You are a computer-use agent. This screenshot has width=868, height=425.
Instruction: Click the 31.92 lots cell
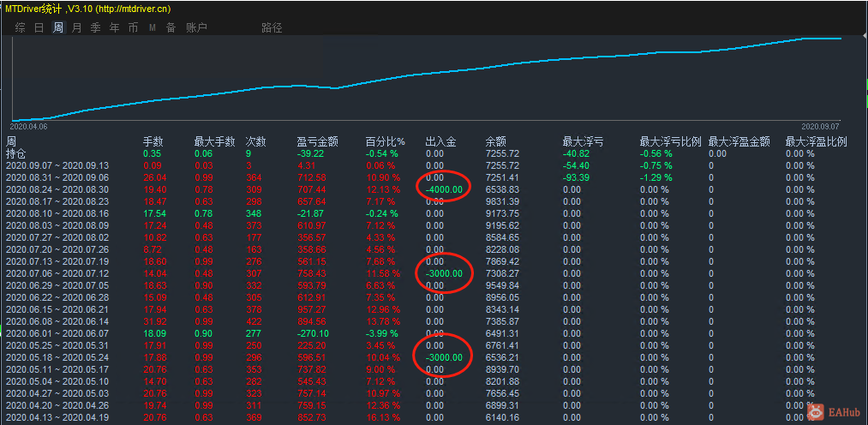pos(154,321)
